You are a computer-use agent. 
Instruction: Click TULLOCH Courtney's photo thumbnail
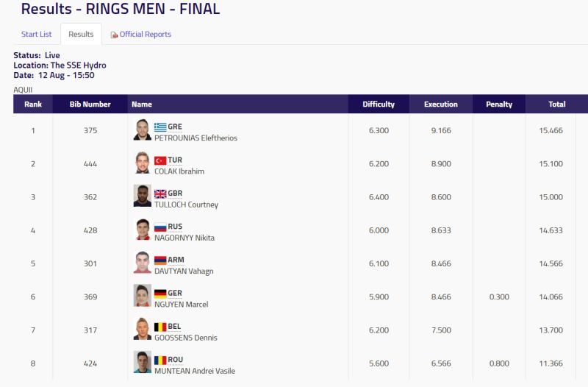point(143,196)
